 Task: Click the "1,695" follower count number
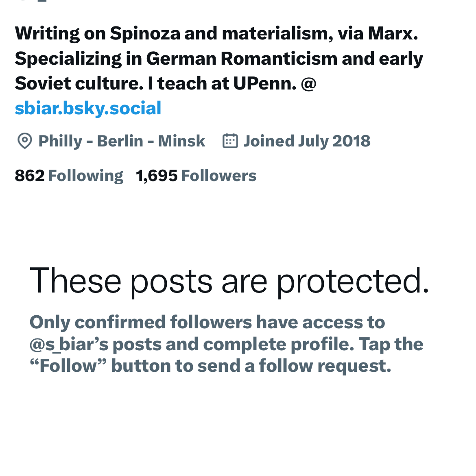click(157, 176)
